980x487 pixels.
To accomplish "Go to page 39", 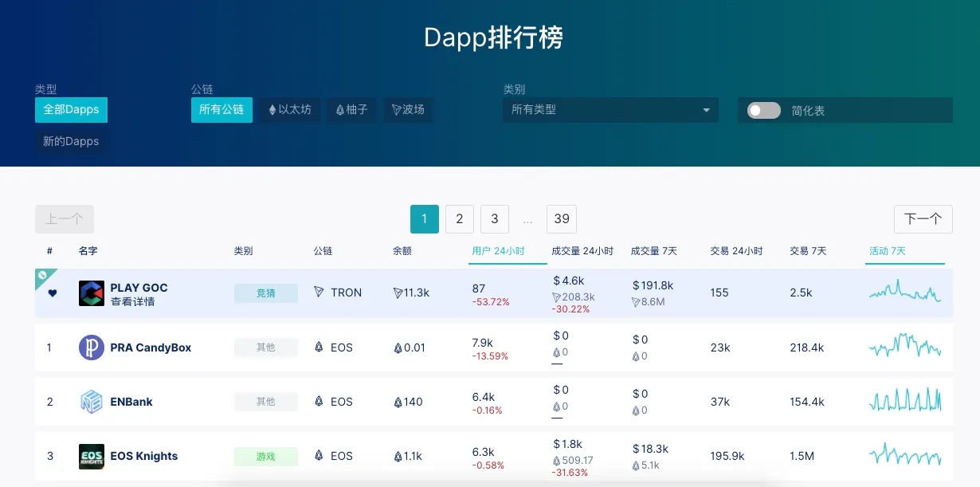I will coord(562,219).
